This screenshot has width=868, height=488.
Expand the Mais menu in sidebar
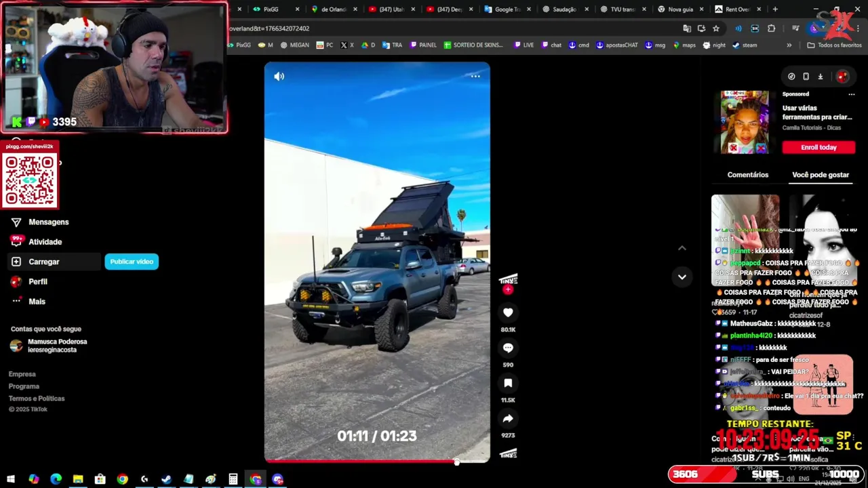pyautogui.click(x=28, y=301)
